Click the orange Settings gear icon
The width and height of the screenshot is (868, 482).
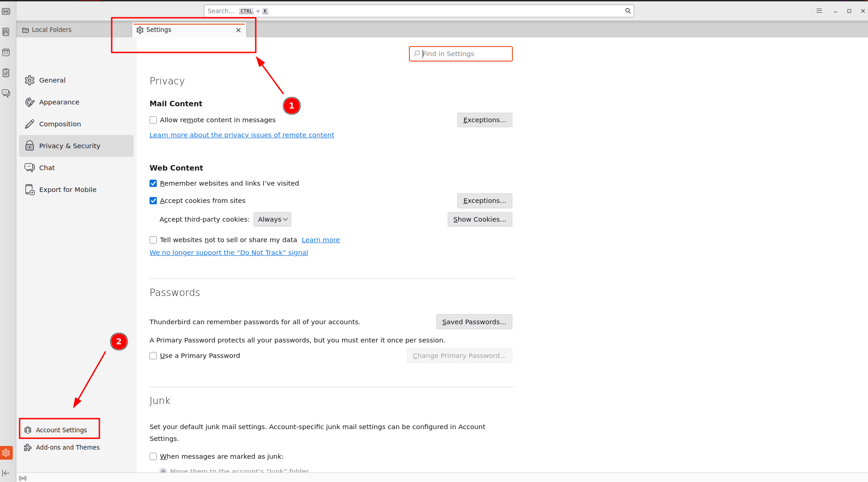coord(6,453)
